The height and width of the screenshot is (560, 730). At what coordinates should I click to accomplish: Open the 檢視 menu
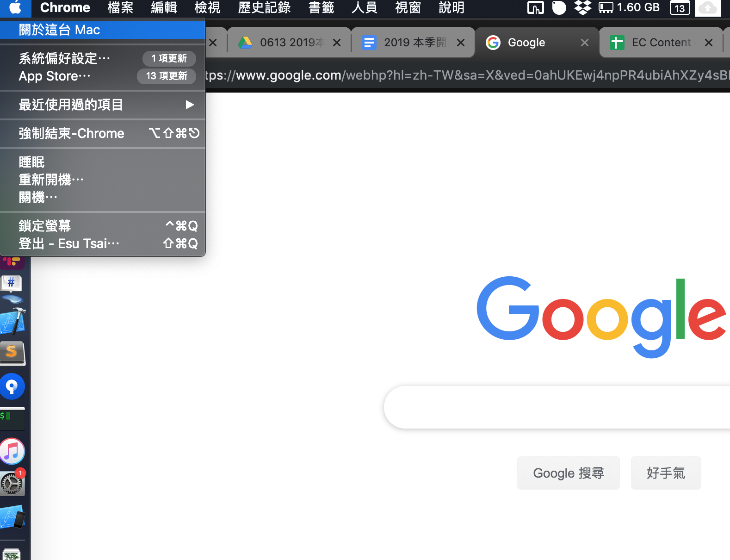coord(207,7)
